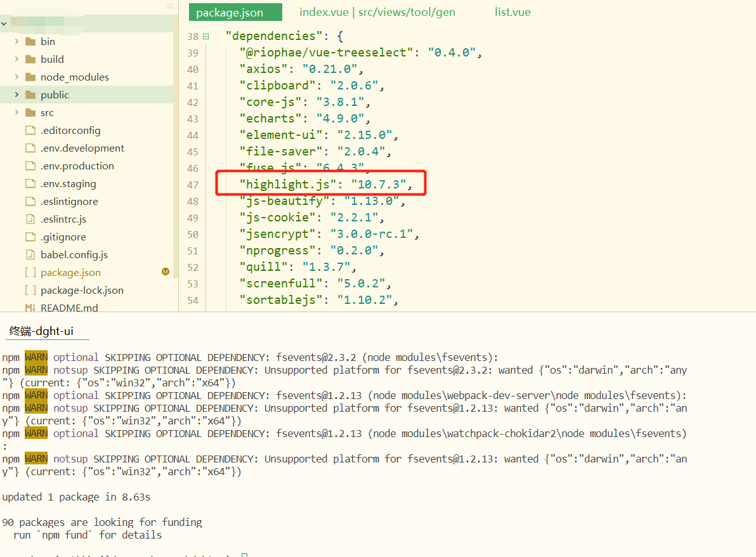Open the bin folder
This screenshot has height=557, width=756.
48,41
